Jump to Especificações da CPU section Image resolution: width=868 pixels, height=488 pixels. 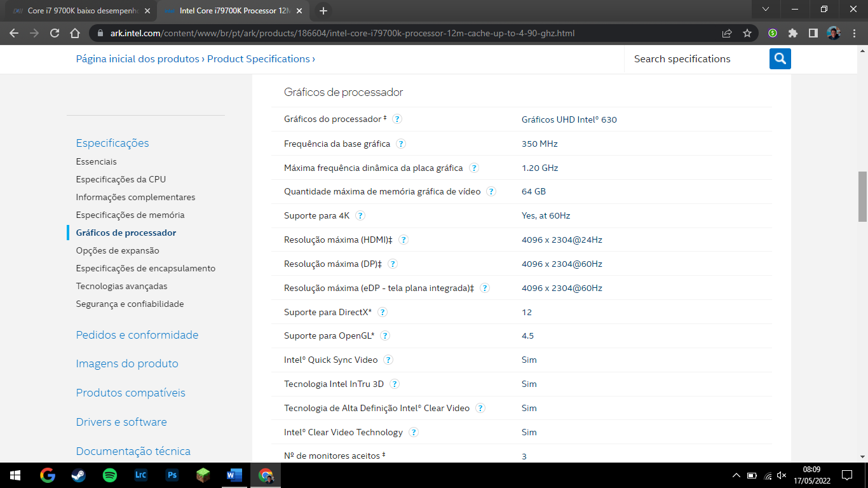pos(121,179)
